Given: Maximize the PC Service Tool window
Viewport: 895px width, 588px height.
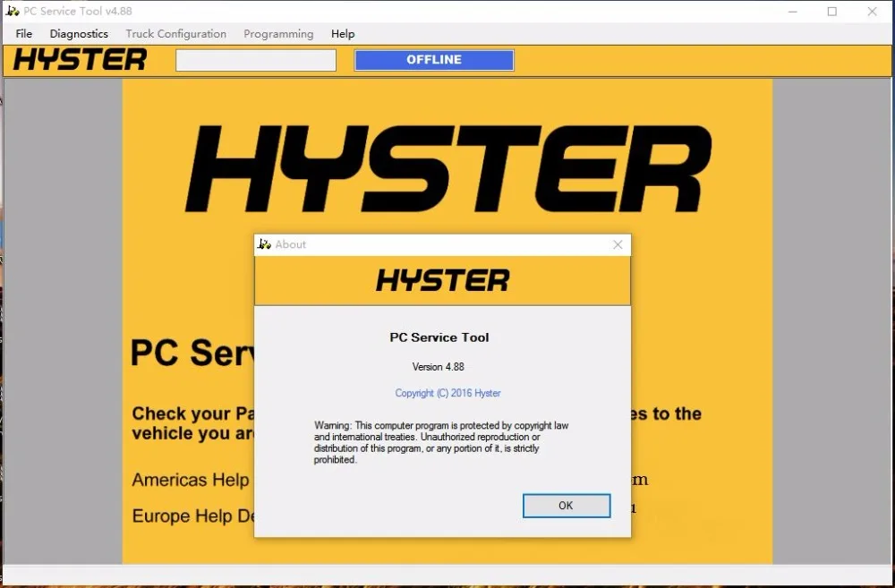Looking at the screenshot, I should [x=832, y=12].
